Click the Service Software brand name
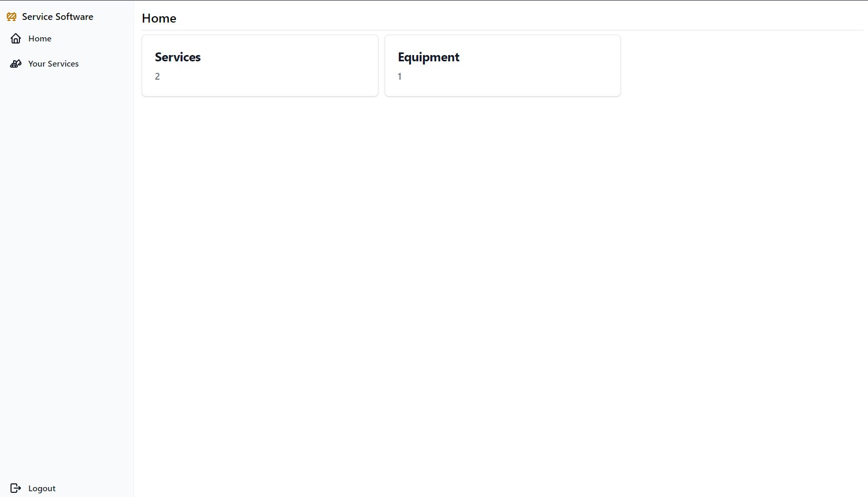The height and width of the screenshot is (497, 868). tap(58, 17)
